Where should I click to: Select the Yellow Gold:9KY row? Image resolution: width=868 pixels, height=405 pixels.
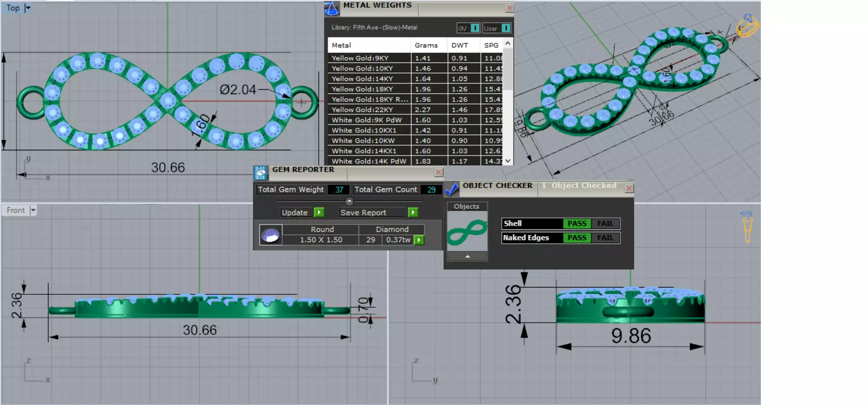click(x=415, y=58)
